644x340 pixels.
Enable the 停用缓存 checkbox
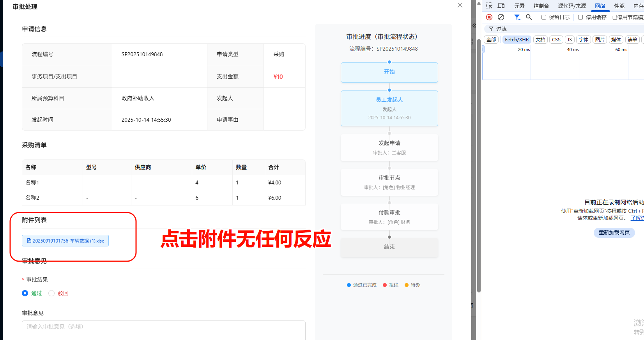[580, 17]
